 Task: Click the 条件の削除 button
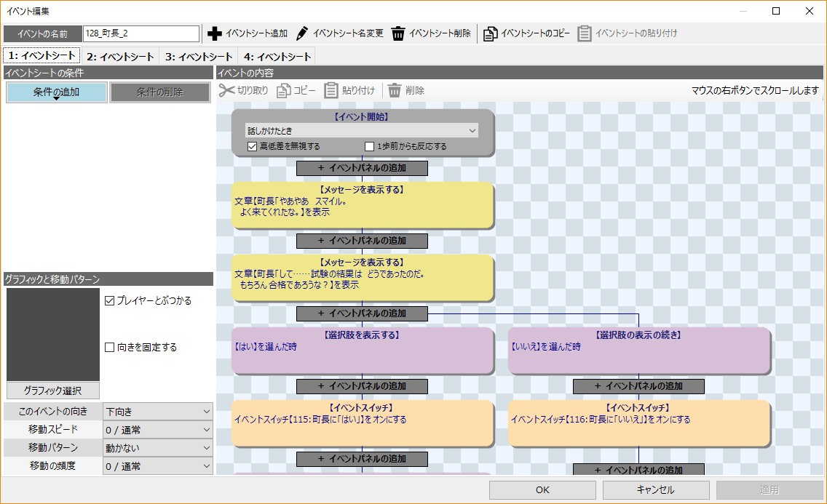160,92
